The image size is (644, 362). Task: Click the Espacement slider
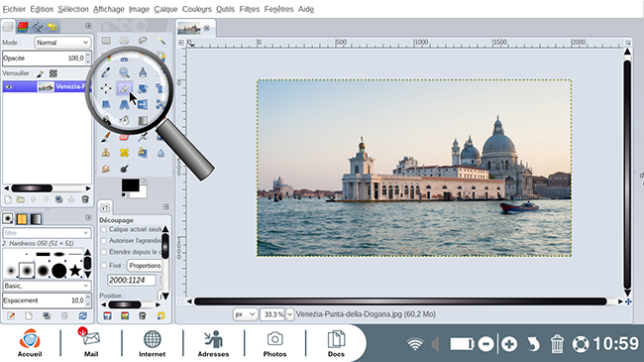click(47, 301)
